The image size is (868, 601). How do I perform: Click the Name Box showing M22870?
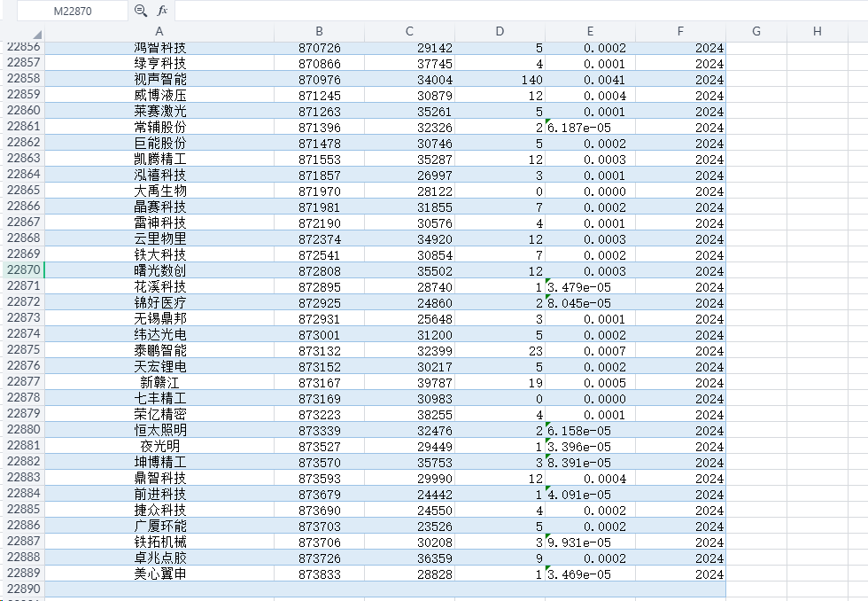(x=73, y=11)
